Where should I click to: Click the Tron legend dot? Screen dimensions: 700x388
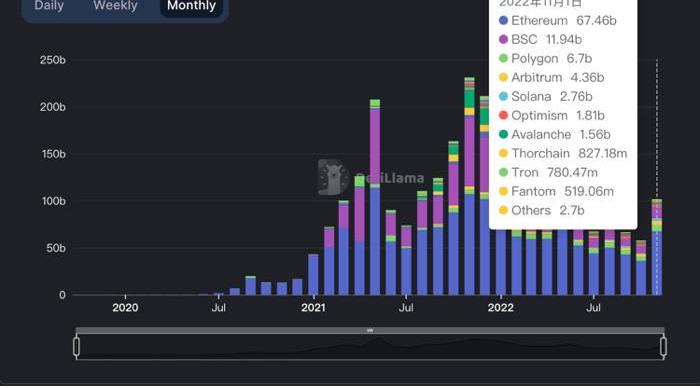click(x=503, y=172)
